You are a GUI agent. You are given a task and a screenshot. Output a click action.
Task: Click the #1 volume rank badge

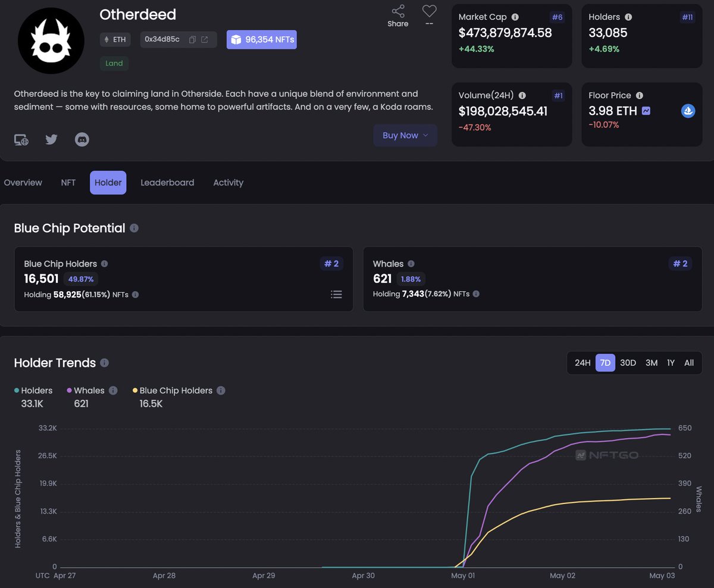(x=558, y=95)
